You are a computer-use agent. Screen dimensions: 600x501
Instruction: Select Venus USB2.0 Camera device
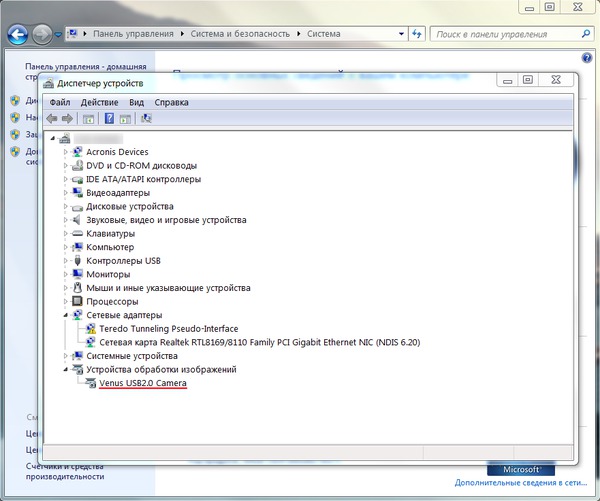click(x=143, y=383)
